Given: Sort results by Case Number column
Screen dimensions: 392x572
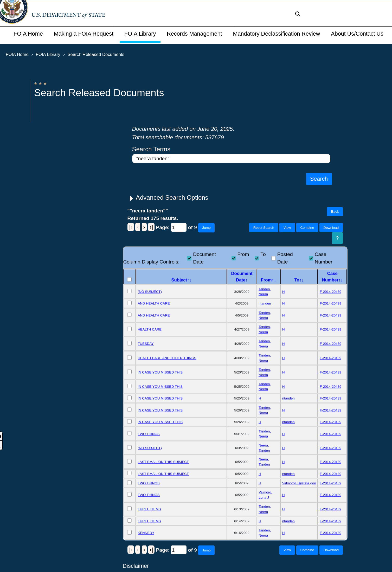Looking at the screenshot, I should coord(332,277).
